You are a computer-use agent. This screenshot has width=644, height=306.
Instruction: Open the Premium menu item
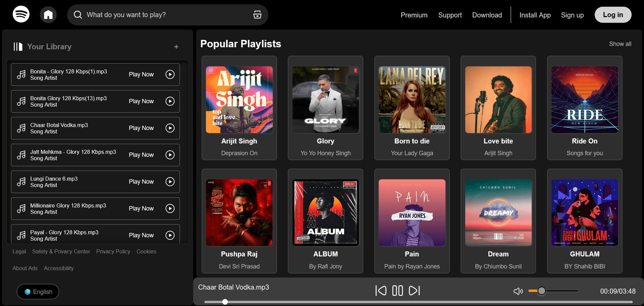click(x=414, y=15)
